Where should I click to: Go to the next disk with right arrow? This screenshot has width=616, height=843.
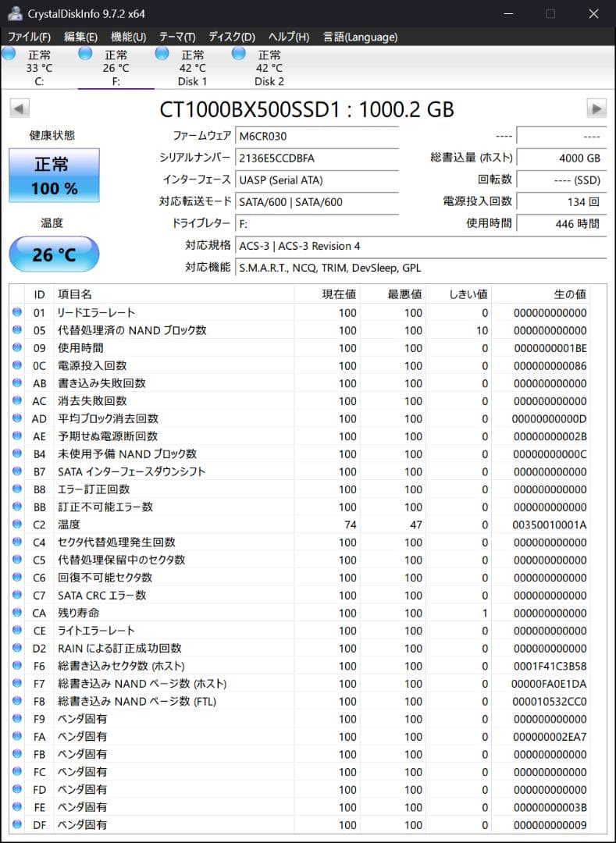tap(596, 108)
